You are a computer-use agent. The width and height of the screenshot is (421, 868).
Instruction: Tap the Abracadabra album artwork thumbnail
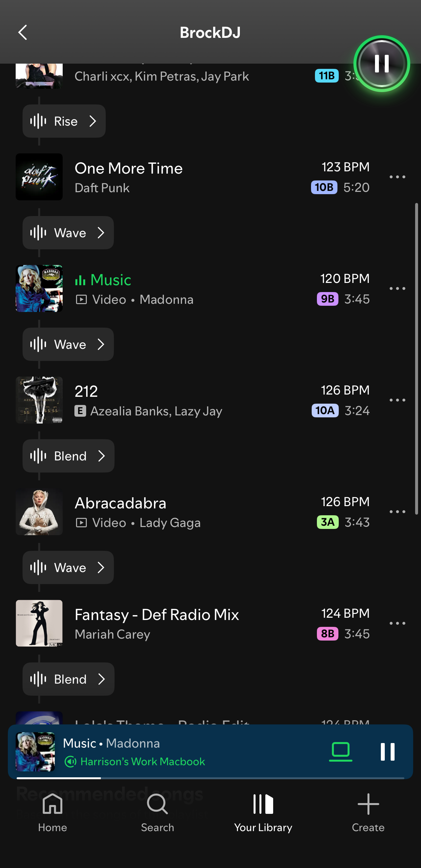39,512
